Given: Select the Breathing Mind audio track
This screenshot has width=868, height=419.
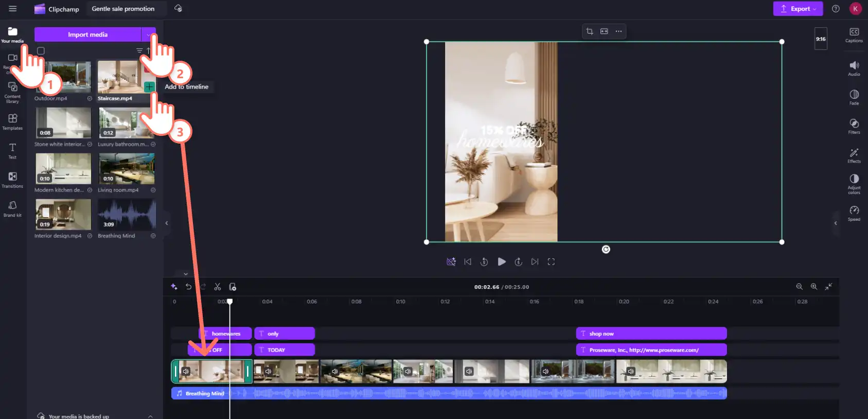Looking at the screenshot, I should [449, 393].
